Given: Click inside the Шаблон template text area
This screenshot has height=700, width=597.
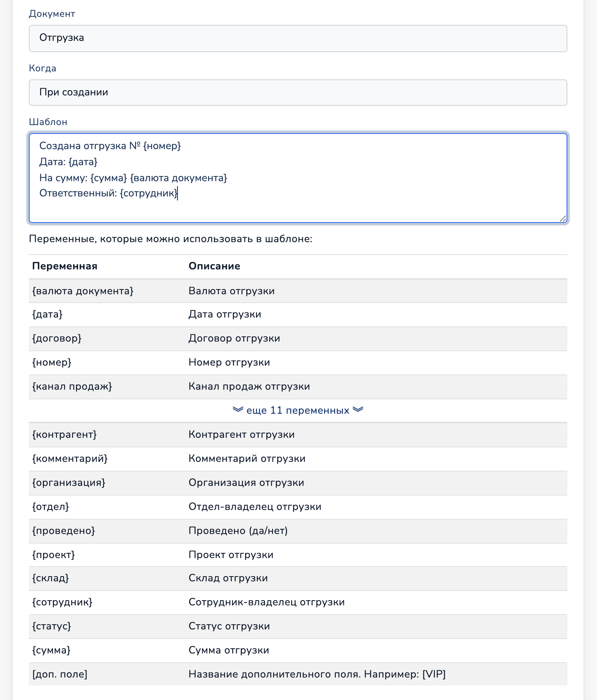Looking at the screenshot, I should pyautogui.click(x=298, y=178).
